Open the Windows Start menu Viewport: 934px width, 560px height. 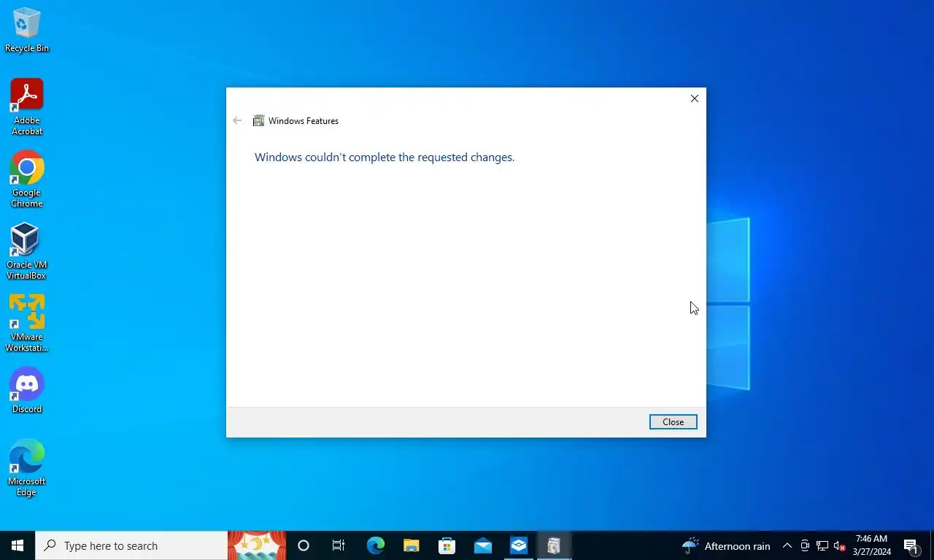(x=18, y=545)
